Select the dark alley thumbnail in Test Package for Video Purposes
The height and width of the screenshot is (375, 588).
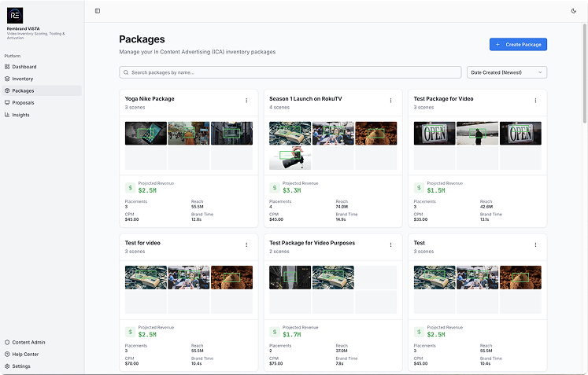[x=290, y=278]
